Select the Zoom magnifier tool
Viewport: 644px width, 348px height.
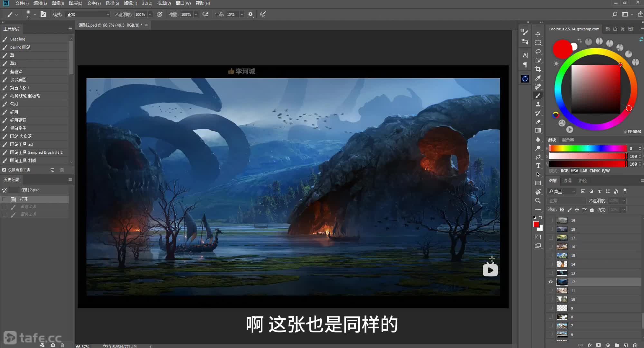[x=538, y=201]
